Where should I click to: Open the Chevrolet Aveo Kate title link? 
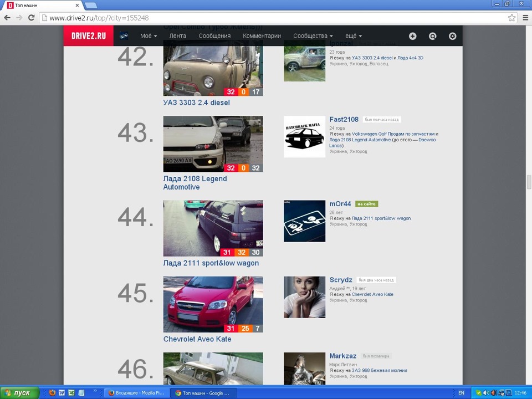pos(197,339)
